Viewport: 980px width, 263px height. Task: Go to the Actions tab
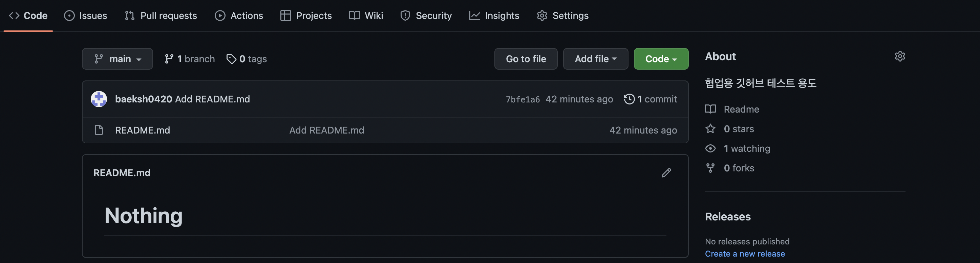239,16
